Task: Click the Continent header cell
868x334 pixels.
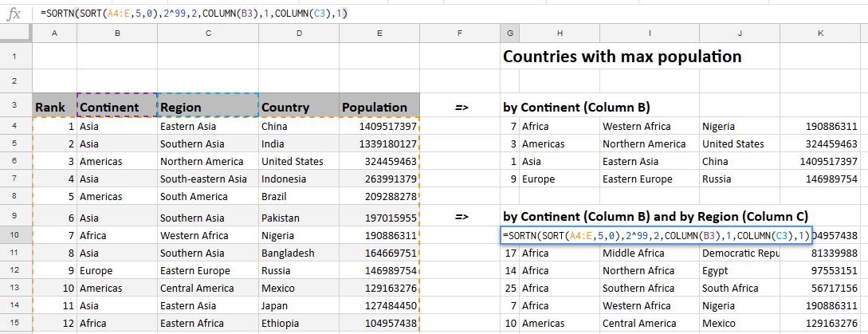Action: pyautogui.click(x=117, y=107)
